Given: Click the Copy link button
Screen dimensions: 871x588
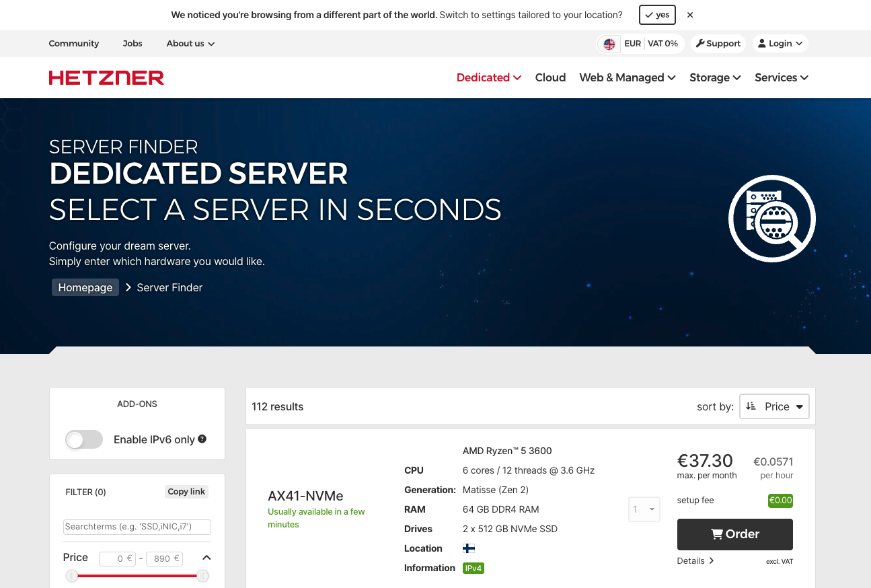Looking at the screenshot, I should pos(186,491).
